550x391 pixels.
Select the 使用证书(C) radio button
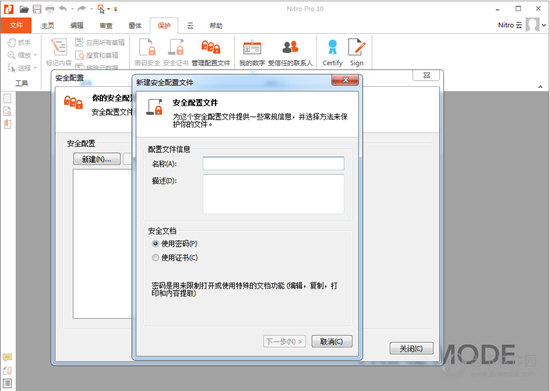pyautogui.click(x=155, y=258)
